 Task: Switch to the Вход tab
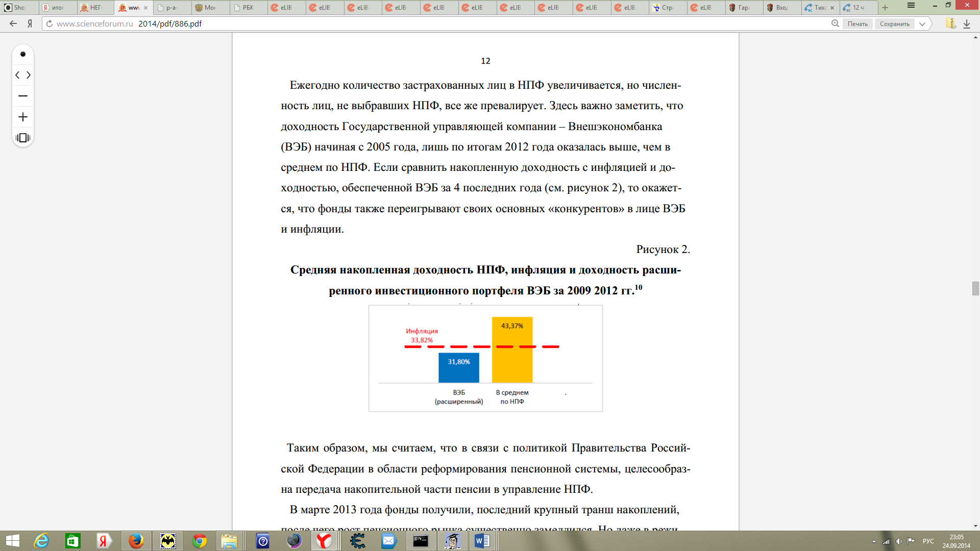tap(782, 8)
